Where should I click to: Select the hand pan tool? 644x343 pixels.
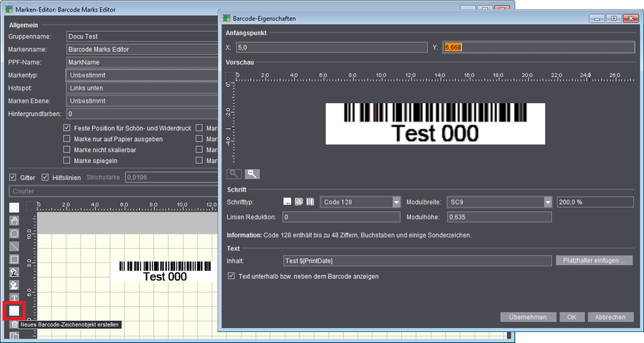(14, 220)
